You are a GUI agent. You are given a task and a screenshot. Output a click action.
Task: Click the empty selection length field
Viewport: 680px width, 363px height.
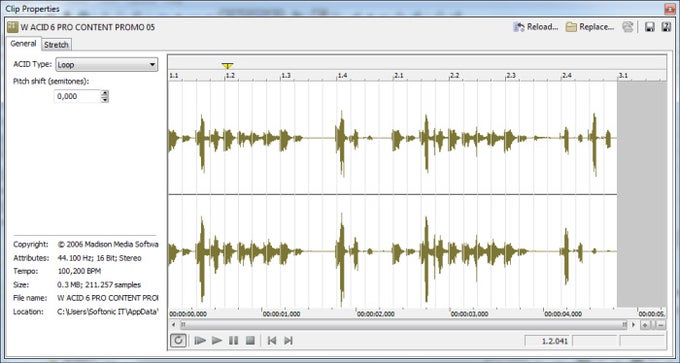tap(642, 341)
